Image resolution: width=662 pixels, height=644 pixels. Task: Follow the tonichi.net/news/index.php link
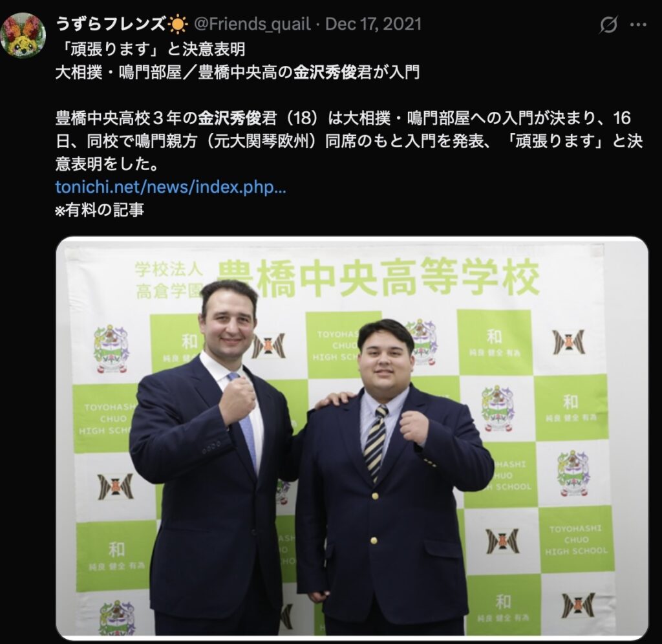(171, 187)
